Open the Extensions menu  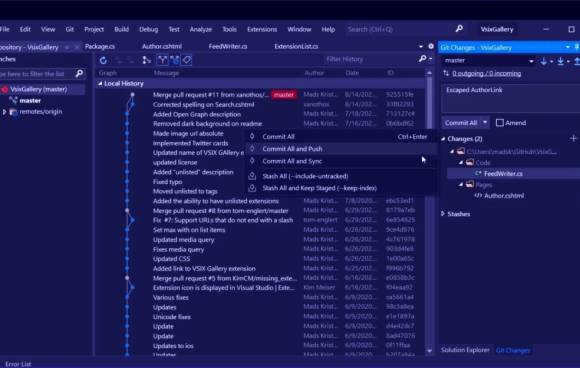(x=262, y=29)
